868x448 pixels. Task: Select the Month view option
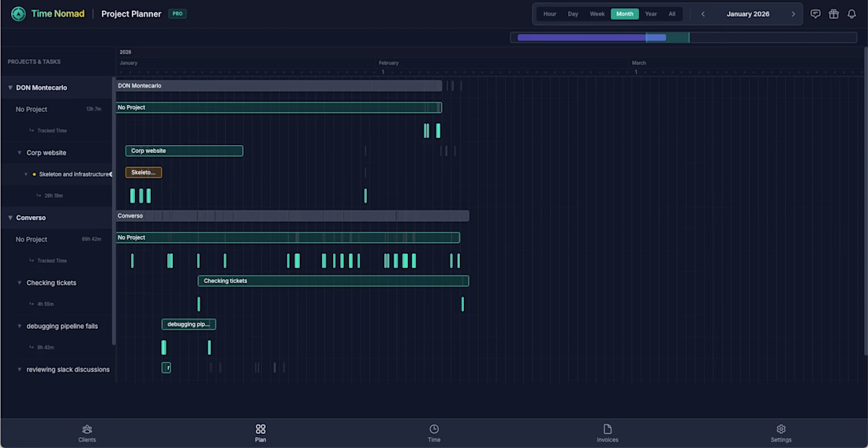coord(624,14)
